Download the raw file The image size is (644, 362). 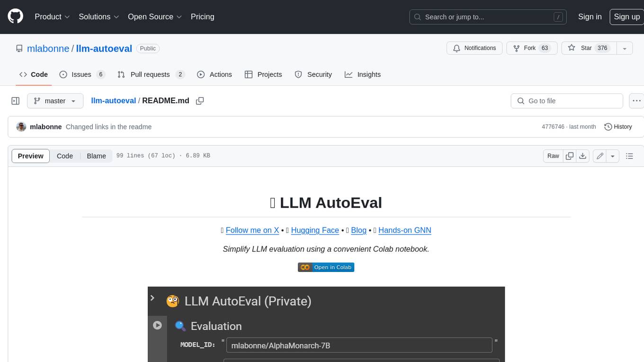(583, 156)
